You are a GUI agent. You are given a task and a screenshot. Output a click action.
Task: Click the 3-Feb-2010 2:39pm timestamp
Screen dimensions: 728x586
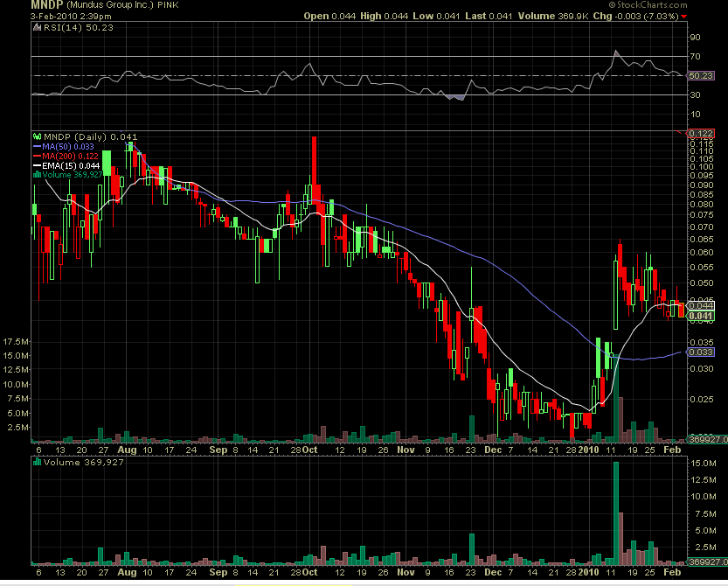click(x=71, y=17)
